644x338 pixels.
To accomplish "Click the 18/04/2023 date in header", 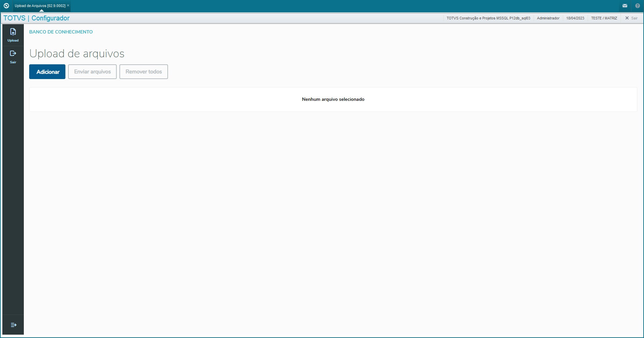I will pos(575,18).
